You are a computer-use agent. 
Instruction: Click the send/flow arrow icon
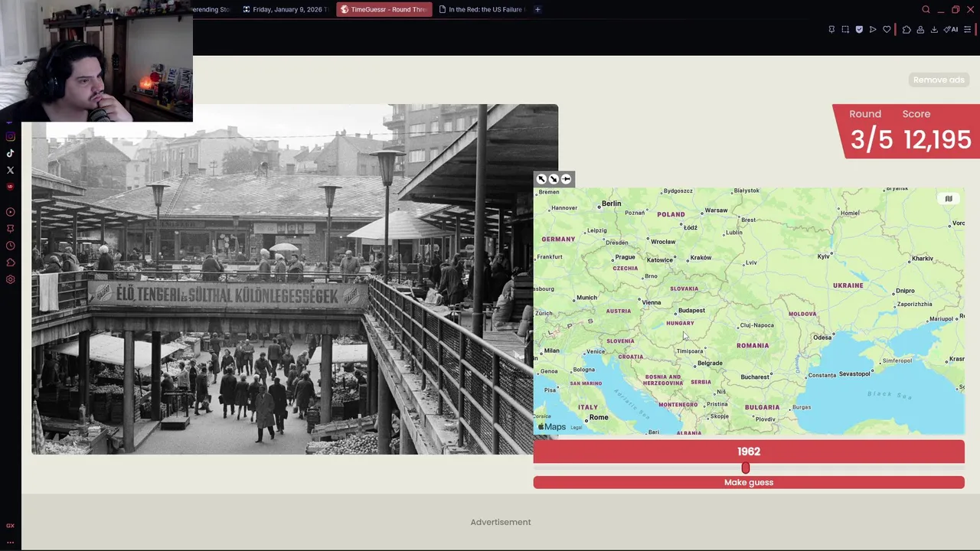(x=873, y=29)
